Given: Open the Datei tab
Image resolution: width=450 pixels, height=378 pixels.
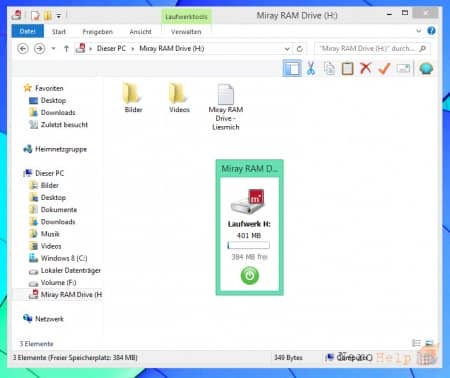Looking at the screenshot, I should coord(28,31).
